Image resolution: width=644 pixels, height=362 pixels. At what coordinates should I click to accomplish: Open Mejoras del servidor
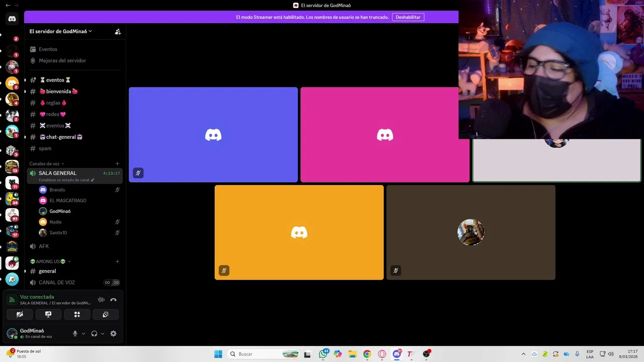point(62,60)
